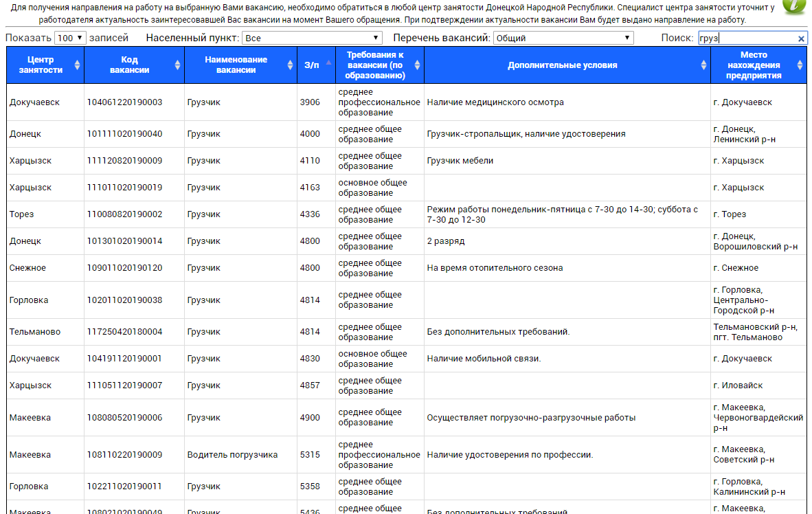Click Грузчик мебели condition text
Screen dimensions: 812x514
point(460,161)
